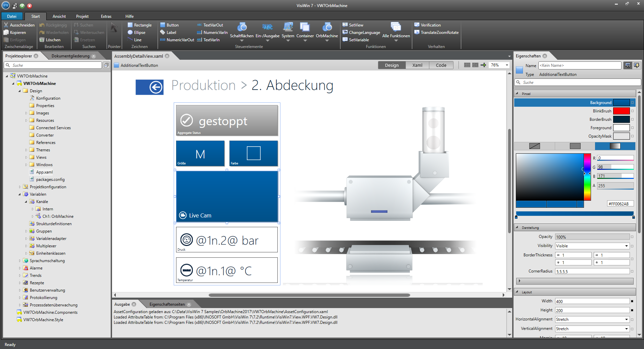Viewport: 644px width, 349px height.
Task: Click the Background color swatch
Action: pos(621,102)
